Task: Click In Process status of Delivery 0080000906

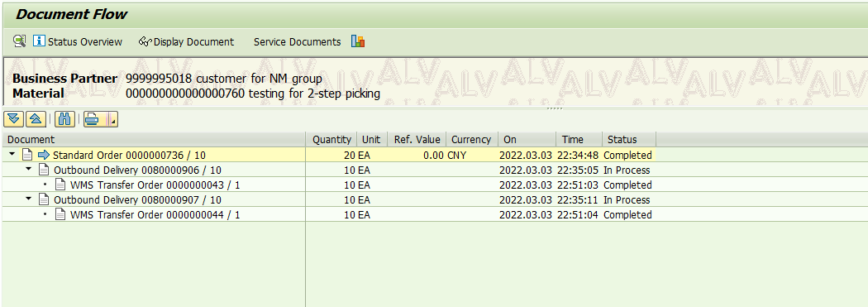Action: point(627,170)
